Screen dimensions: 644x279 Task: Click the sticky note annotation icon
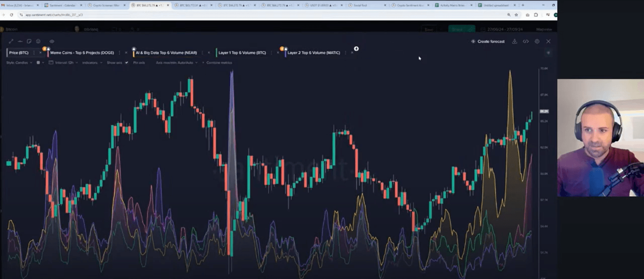click(29, 41)
